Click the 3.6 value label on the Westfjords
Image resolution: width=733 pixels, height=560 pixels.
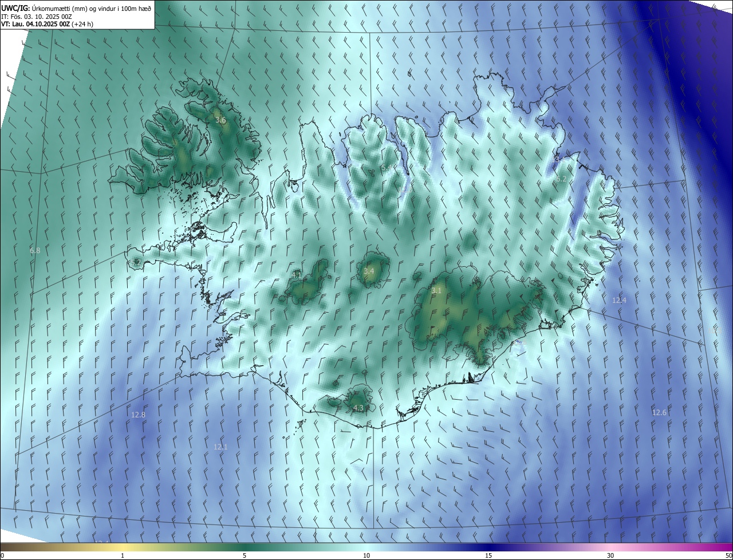pos(220,121)
